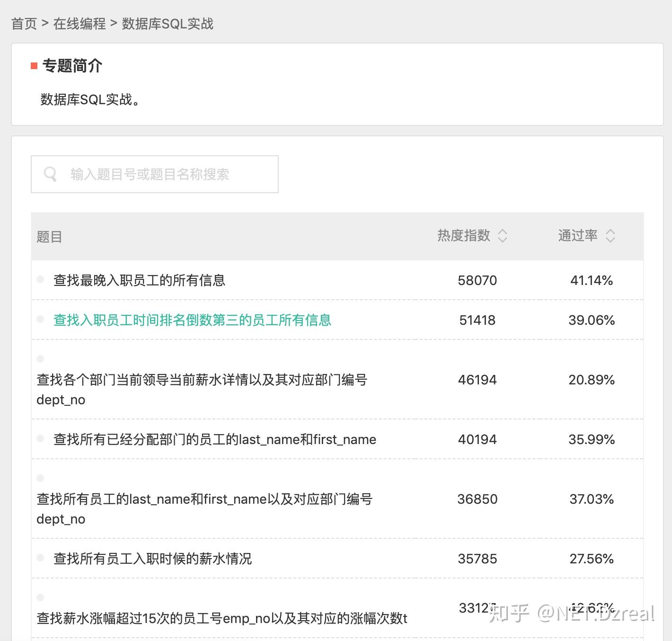Image resolution: width=672 pixels, height=641 pixels.
Task: Open problem 查找所有员工的last_name和first_name以及对应部门编号
Action: 204,508
